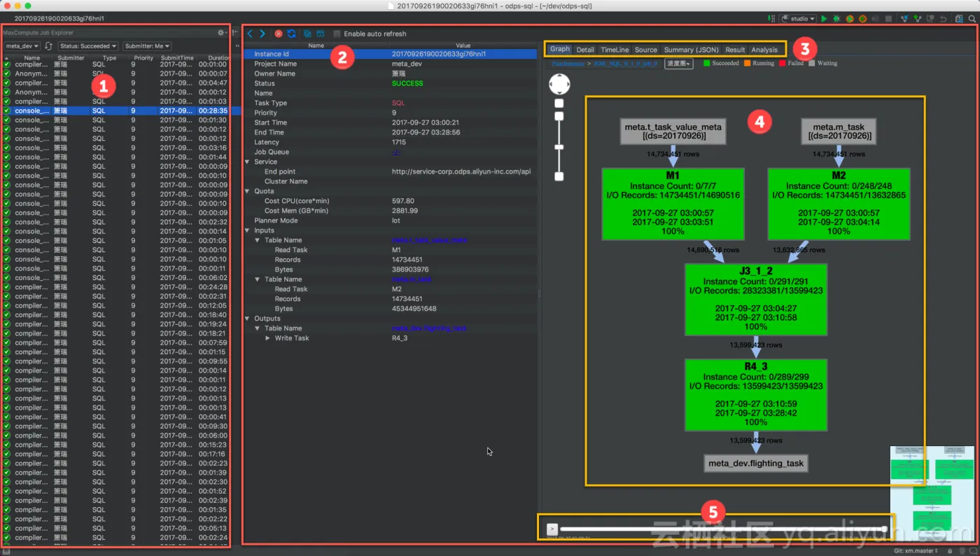Sort jobs by SubmitTime column header
Screen dimensions: 980x556
[x=177, y=58]
